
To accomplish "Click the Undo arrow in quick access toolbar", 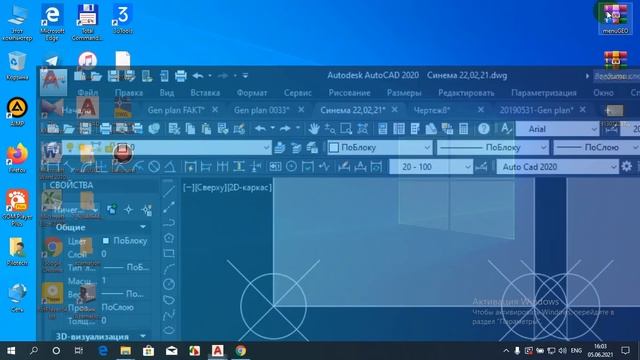I will pyautogui.click(x=198, y=76).
